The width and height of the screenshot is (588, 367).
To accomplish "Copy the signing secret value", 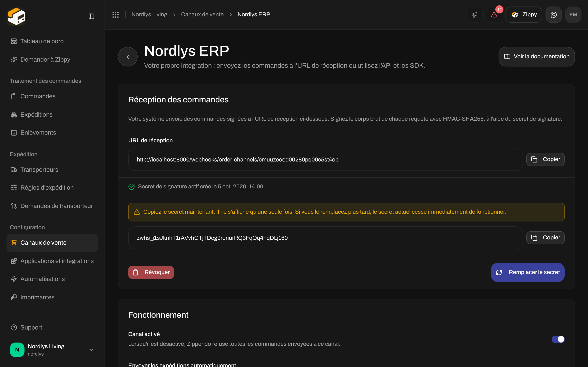I will coord(545,238).
